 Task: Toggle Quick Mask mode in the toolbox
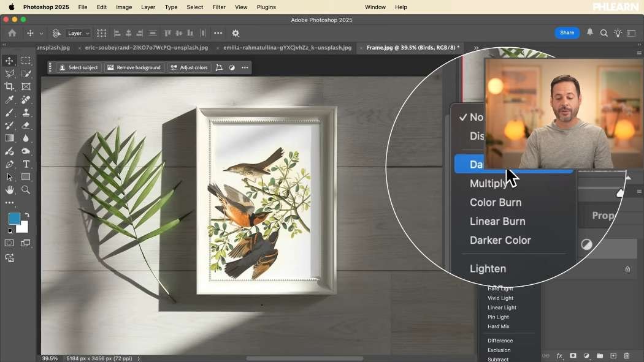[x=9, y=243]
